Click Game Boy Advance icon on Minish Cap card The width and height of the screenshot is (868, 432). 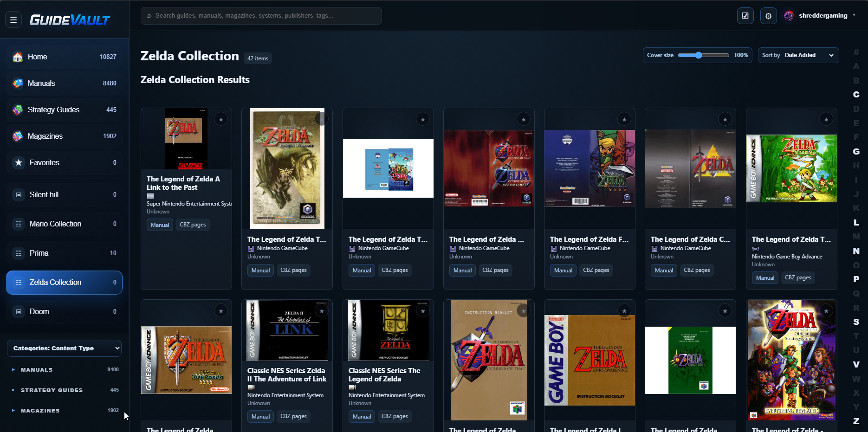(755, 249)
